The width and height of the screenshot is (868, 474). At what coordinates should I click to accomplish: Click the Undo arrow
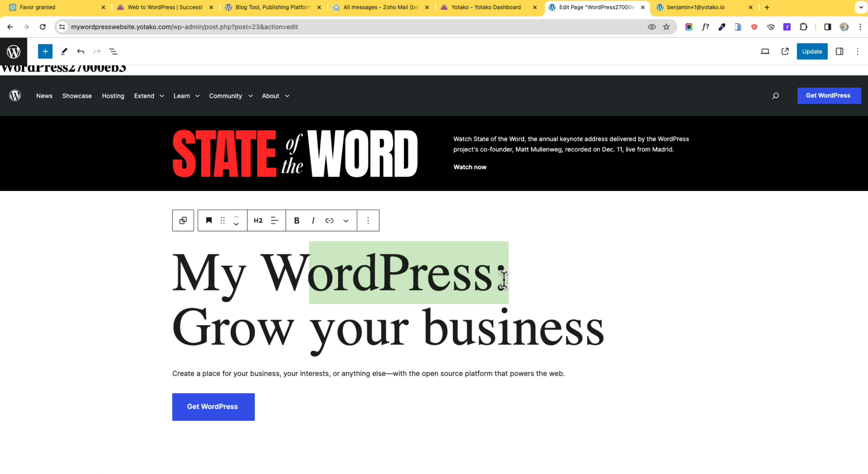click(81, 51)
